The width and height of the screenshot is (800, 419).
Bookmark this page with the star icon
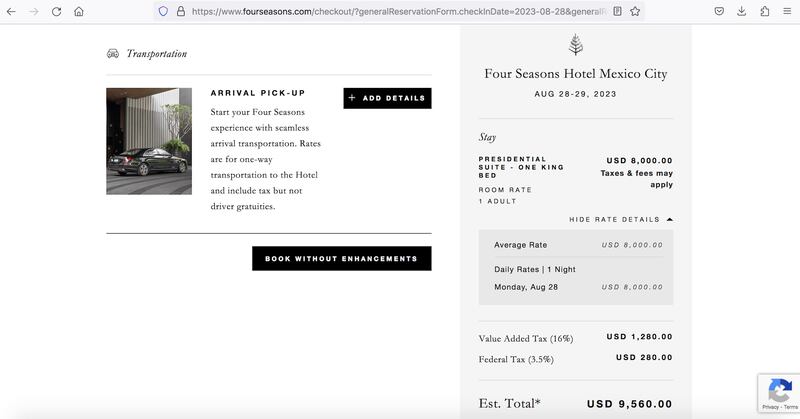click(635, 11)
